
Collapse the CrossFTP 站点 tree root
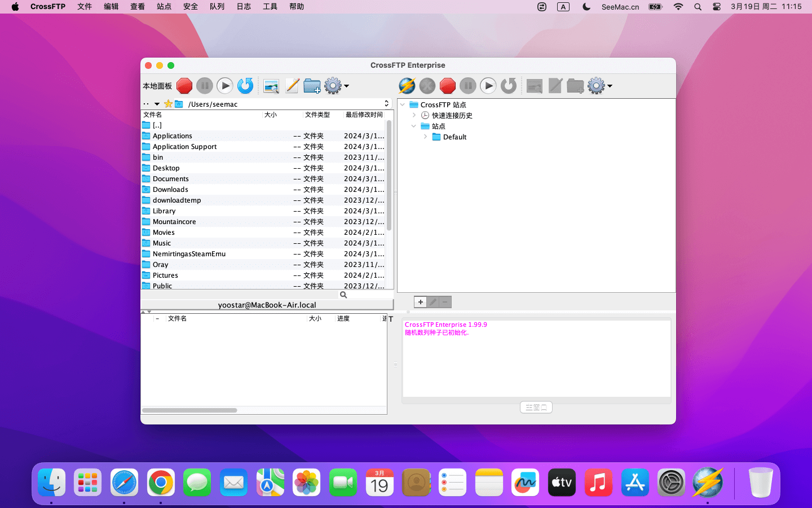pos(403,104)
